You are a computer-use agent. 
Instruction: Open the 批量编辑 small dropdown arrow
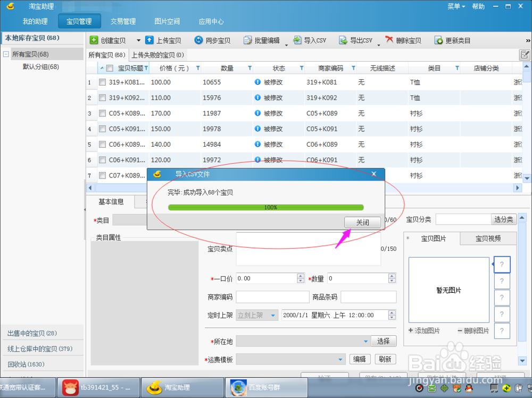pyautogui.click(x=286, y=45)
